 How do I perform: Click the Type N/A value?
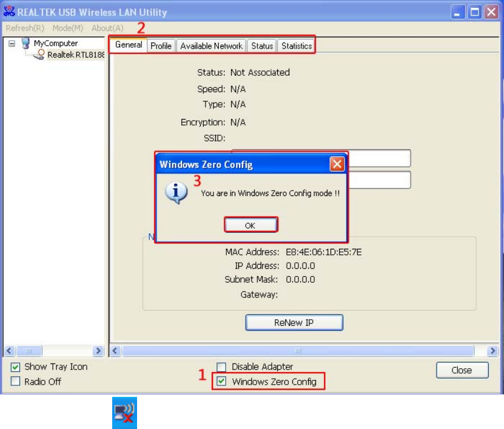click(238, 104)
